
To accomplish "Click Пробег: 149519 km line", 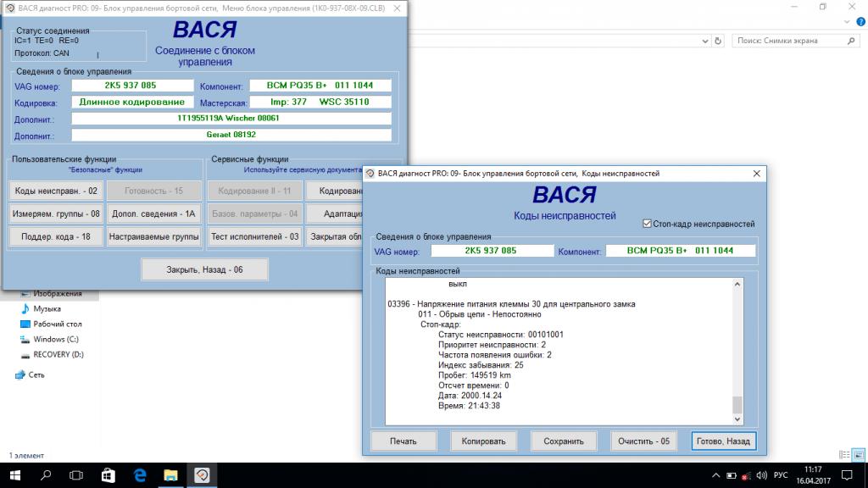I will 475,375.
